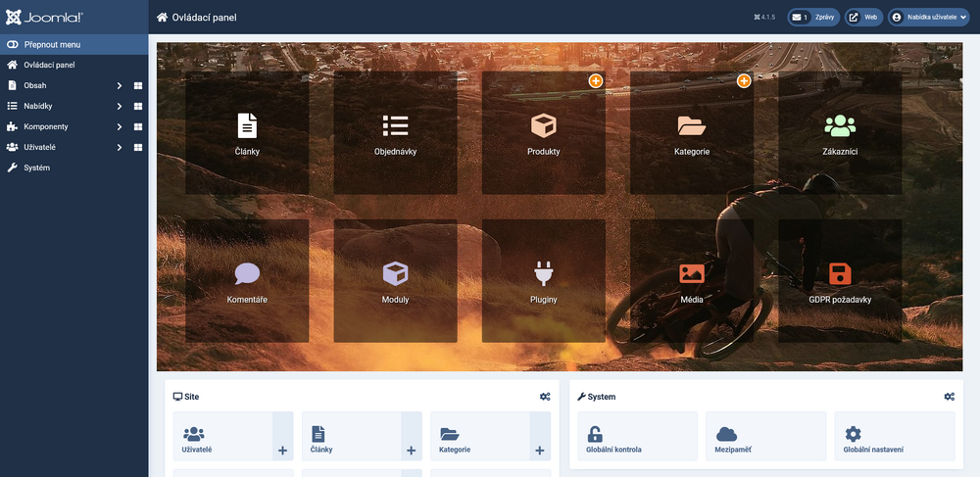Select Systém in the sidebar menu
Viewport: 980px width, 477px height.
tap(37, 167)
